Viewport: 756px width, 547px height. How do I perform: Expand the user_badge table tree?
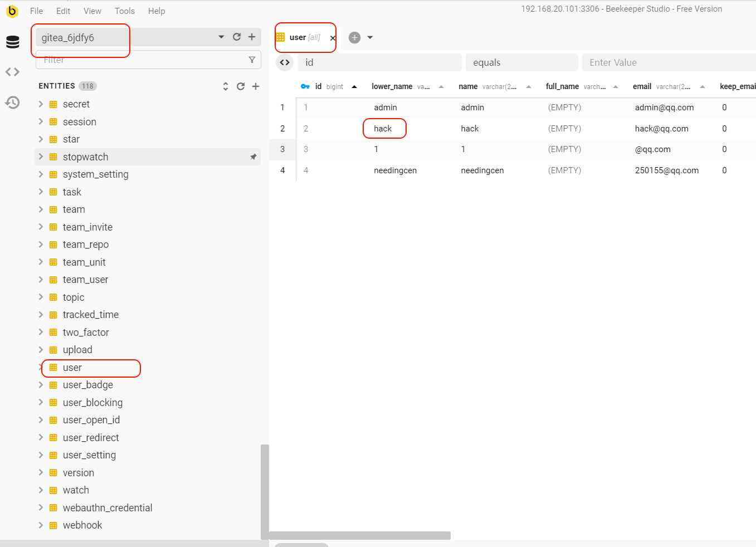pos(41,385)
